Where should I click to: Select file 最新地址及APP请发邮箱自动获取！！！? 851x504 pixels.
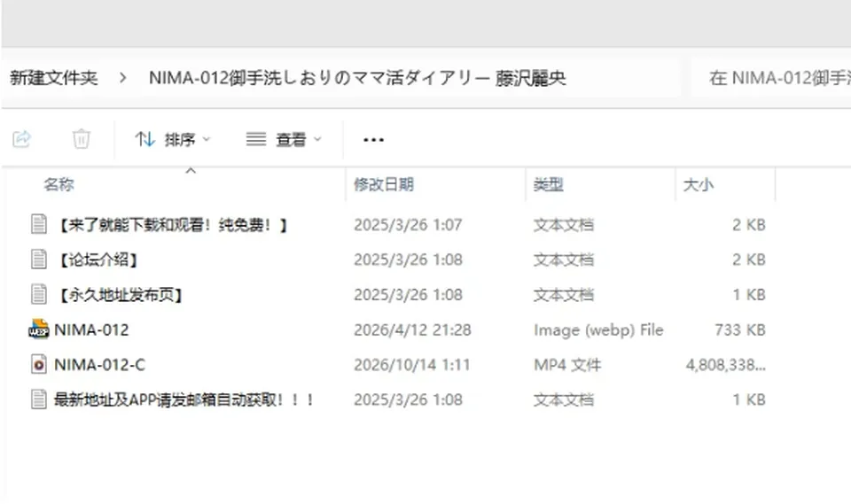(184, 399)
